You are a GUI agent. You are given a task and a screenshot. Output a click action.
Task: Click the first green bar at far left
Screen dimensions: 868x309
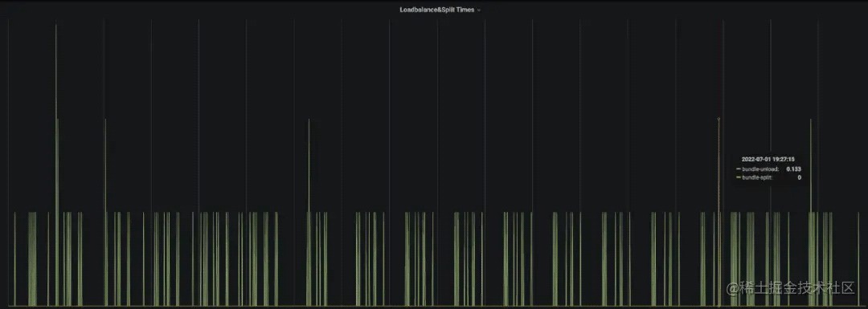click(15, 258)
